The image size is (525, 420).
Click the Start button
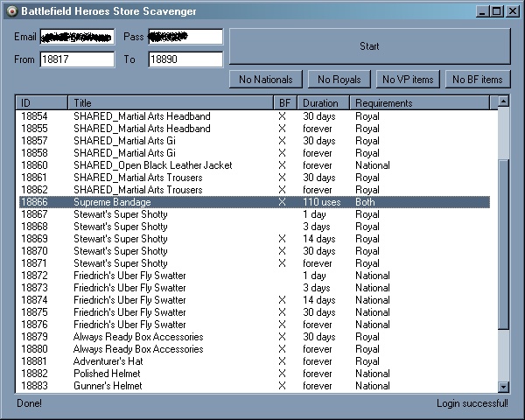coord(369,46)
